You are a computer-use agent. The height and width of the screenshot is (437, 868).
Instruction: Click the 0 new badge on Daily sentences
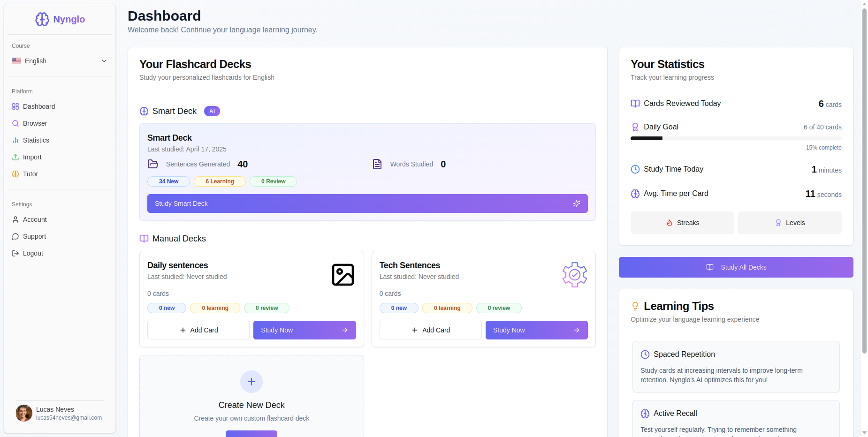tap(167, 308)
